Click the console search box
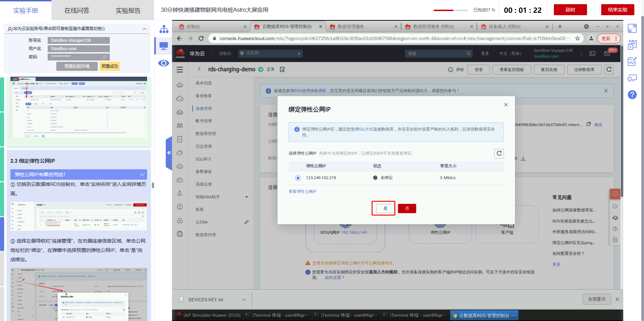 click(x=439, y=54)
